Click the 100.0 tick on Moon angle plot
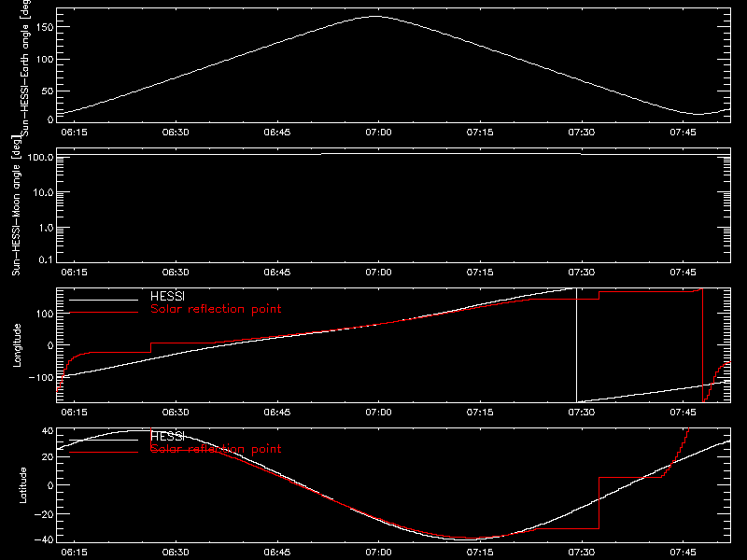 point(40,157)
